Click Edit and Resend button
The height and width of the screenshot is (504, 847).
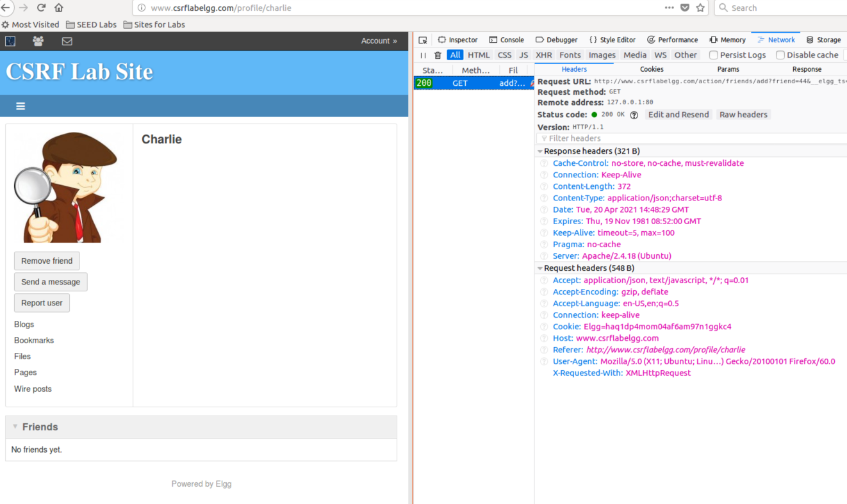678,115
